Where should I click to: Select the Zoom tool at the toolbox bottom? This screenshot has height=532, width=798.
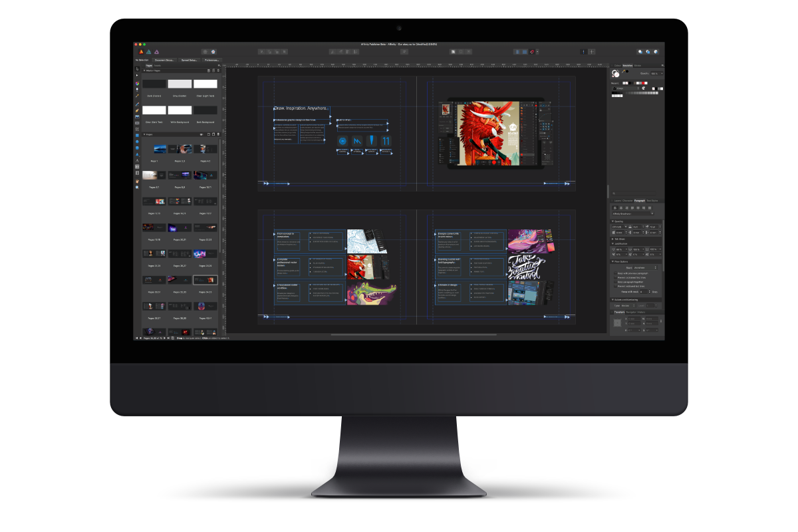[x=137, y=187]
